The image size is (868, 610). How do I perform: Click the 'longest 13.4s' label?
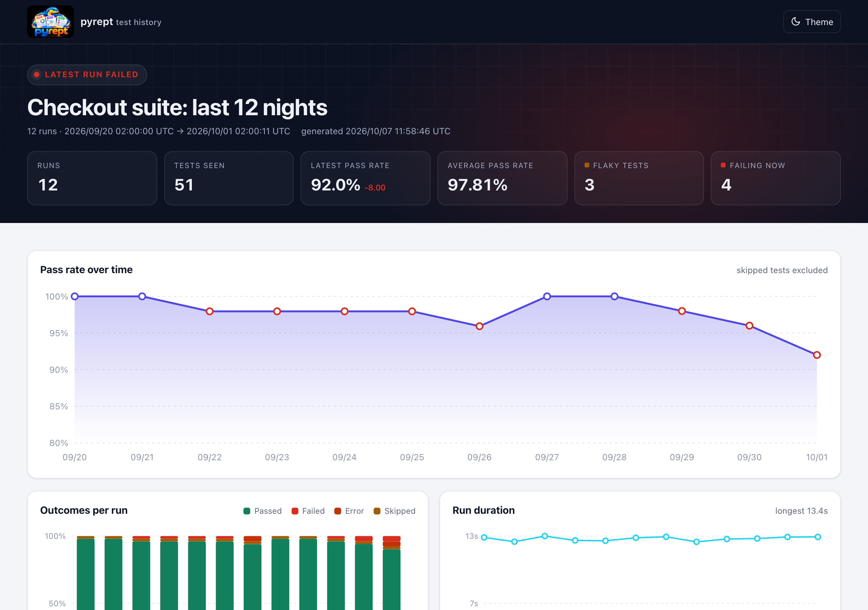[x=802, y=511]
